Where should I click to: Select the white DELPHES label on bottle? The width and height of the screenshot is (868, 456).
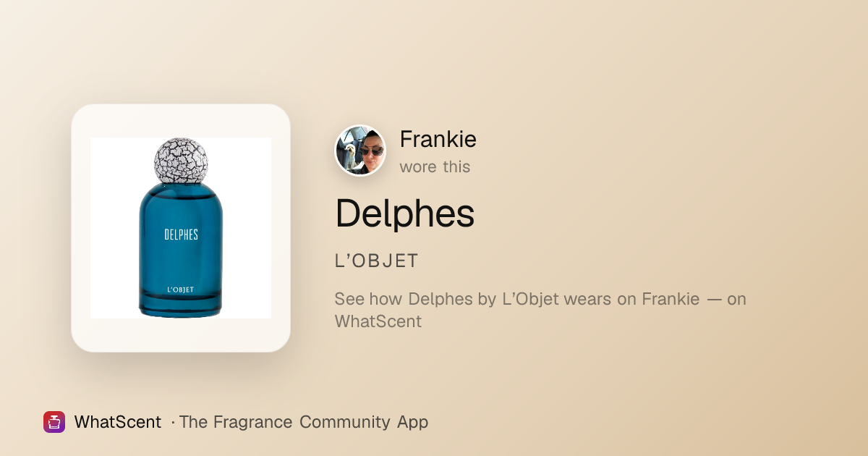pos(181,234)
